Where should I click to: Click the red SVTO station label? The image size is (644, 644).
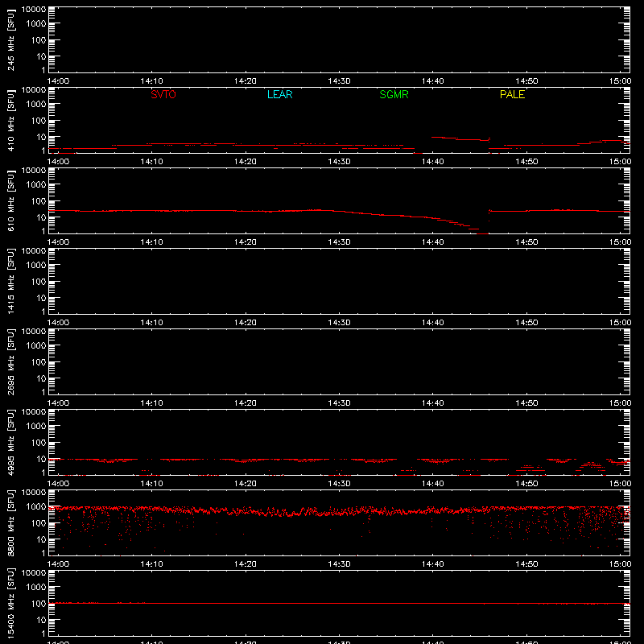pyautogui.click(x=163, y=94)
